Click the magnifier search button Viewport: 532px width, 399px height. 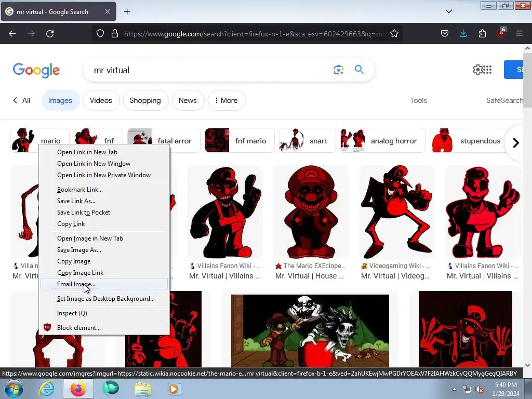pyautogui.click(x=360, y=70)
